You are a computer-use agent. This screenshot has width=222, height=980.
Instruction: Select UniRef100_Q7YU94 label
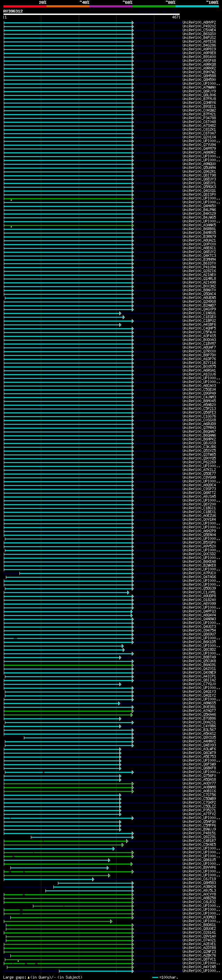click(199, 145)
